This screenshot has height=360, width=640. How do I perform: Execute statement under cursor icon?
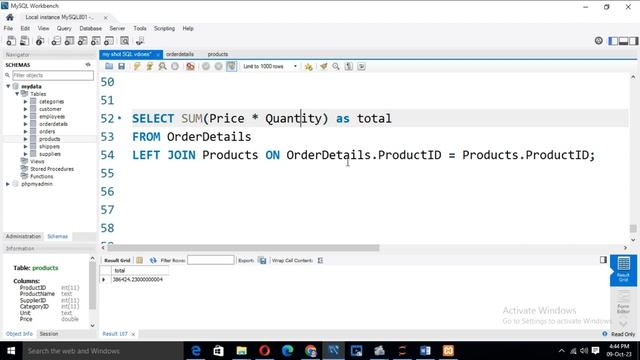click(x=149, y=66)
